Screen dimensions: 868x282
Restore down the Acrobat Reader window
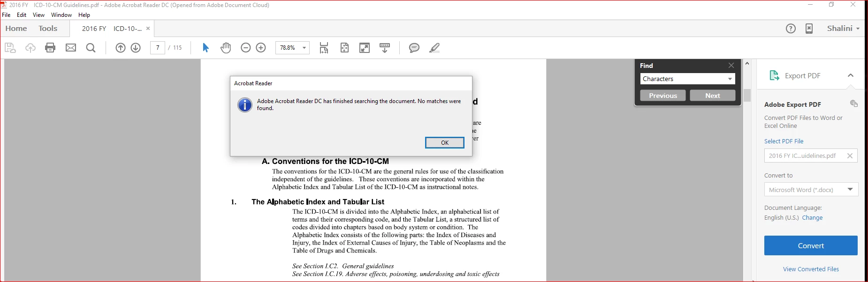[831, 5]
